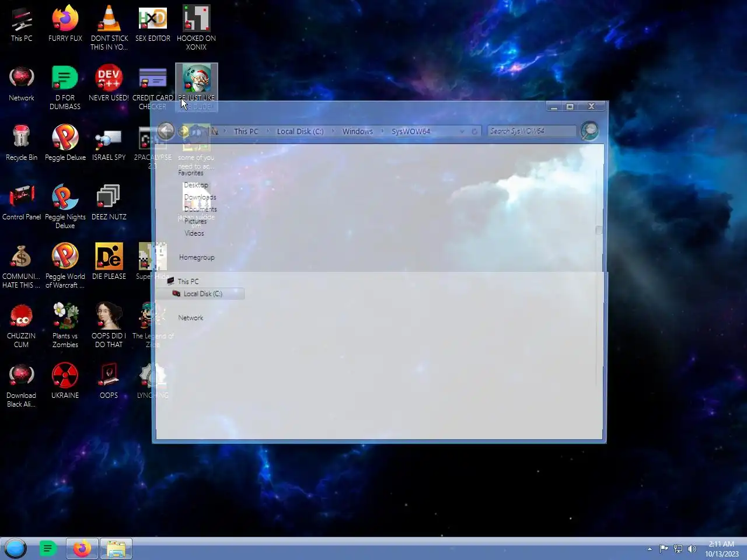
Task: Select the CREDIT CARD CHECKER desktop icon
Action: 153,87
